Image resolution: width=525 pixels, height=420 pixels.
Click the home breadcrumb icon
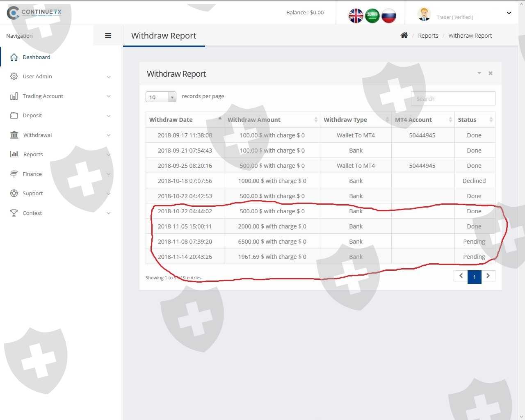[x=404, y=35]
